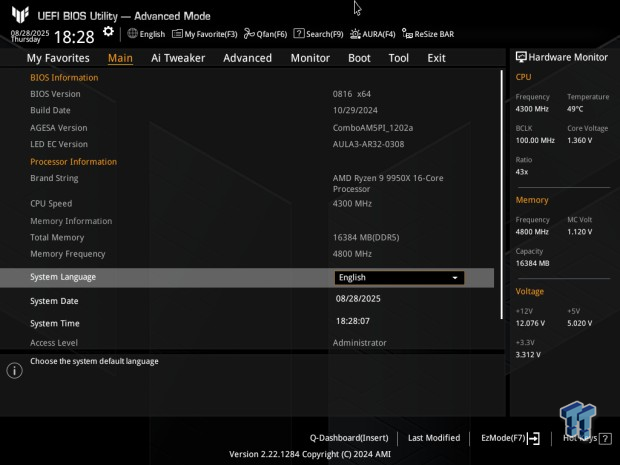This screenshot has width=620, height=465.
Task: Click Core Voltage 1.360 V reading
Action: pos(579,140)
